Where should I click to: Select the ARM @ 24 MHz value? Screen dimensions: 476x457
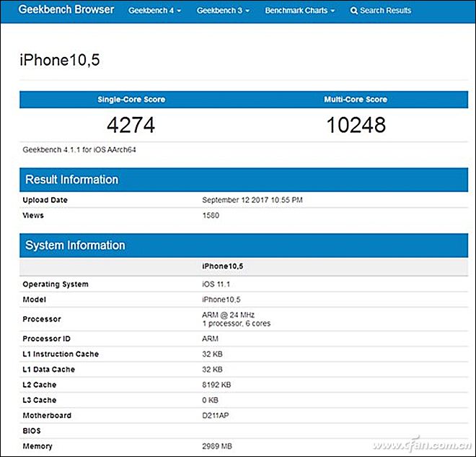pos(229,315)
